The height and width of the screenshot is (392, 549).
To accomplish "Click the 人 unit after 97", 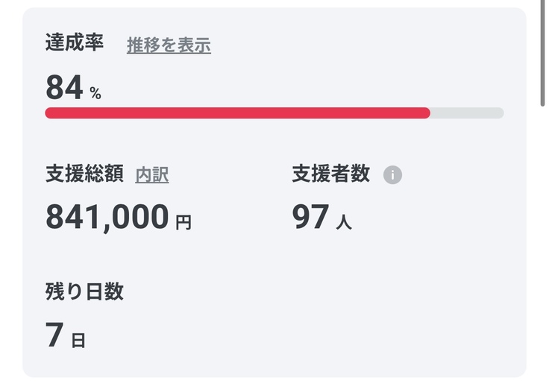I will click(344, 222).
